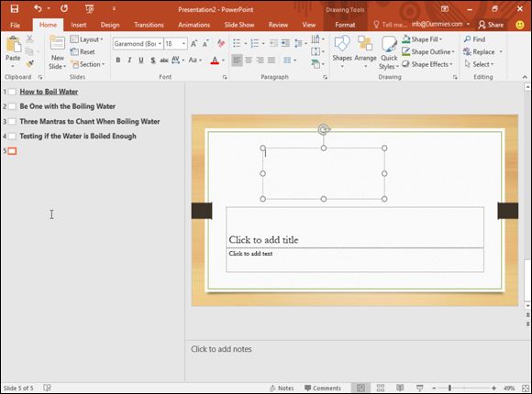The width and height of the screenshot is (532, 394).
Task: Click the Share button
Action: 491,25
